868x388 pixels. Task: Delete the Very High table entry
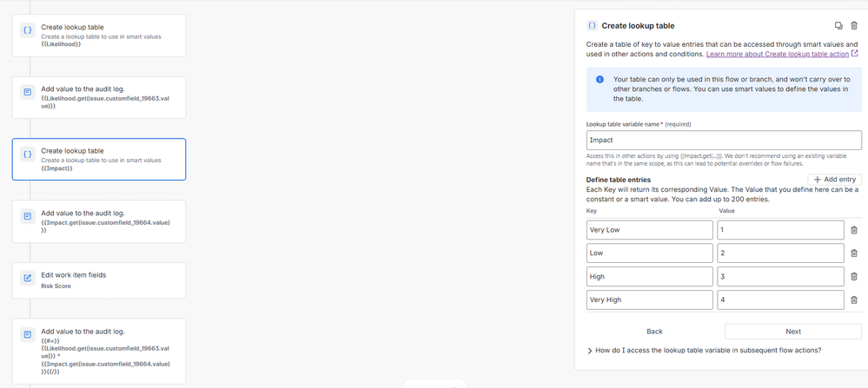coord(853,299)
